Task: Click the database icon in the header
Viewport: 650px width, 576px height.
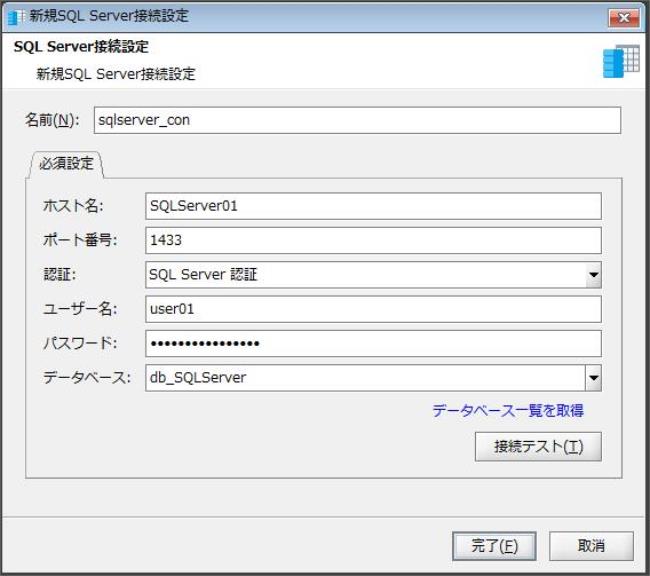Action: [x=620, y=61]
